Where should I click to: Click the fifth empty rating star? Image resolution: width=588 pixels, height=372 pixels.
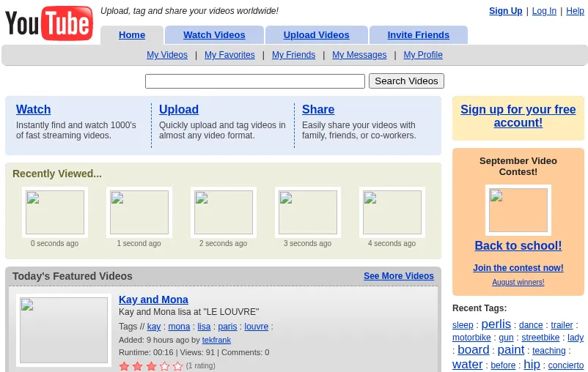(178, 366)
